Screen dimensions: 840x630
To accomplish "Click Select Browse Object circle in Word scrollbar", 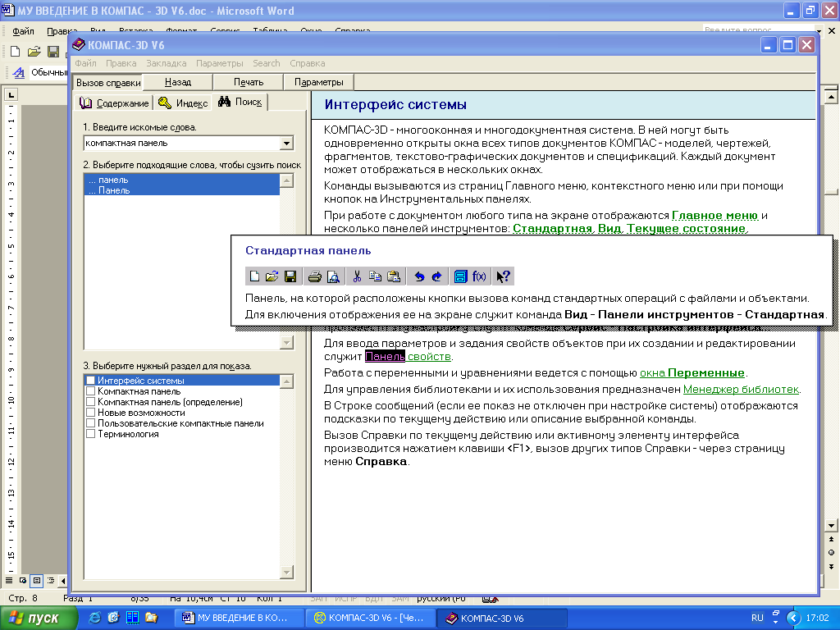I will click(x=831, y=552).
